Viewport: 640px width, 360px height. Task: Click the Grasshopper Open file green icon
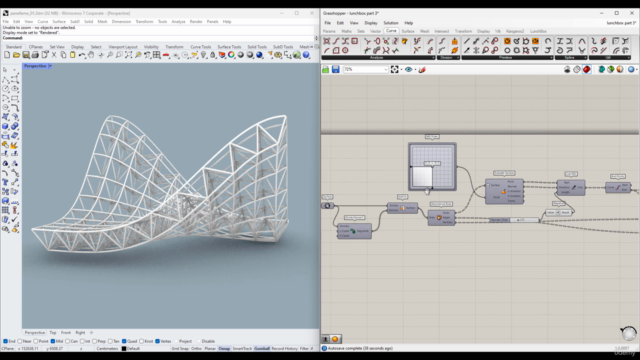click(326, 70)
